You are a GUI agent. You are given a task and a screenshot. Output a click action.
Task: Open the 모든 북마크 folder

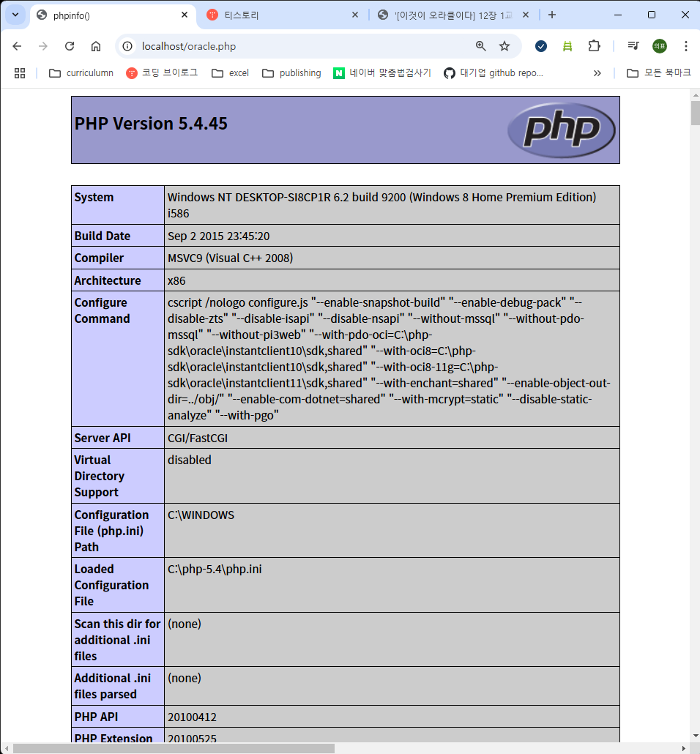click(658, 73)
